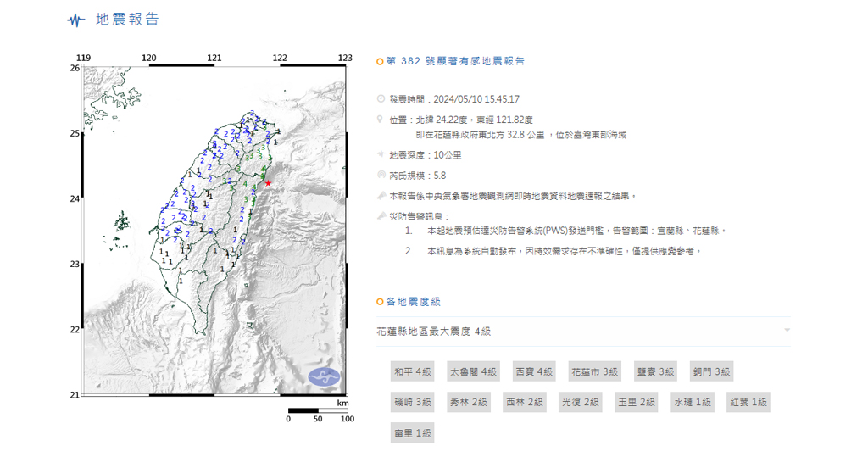Click the seismograph waveform icon beside 地震報告
Screen dimensions: 868x457
[76, 20]
